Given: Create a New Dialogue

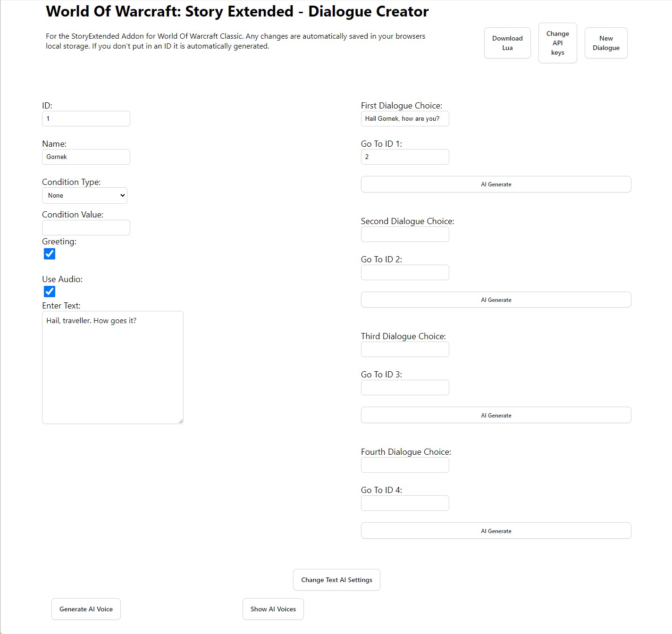Looking at the screenshot, I should click(x=606, y=43).
